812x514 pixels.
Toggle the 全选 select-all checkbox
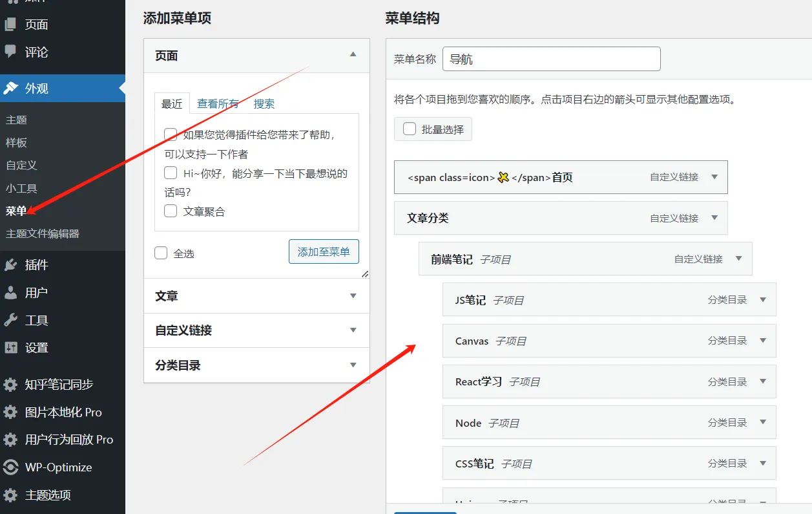click(x=161, y=253)
